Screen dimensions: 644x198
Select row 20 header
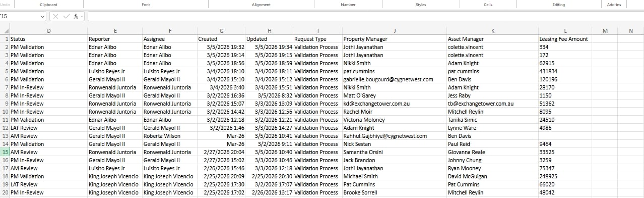5,192
